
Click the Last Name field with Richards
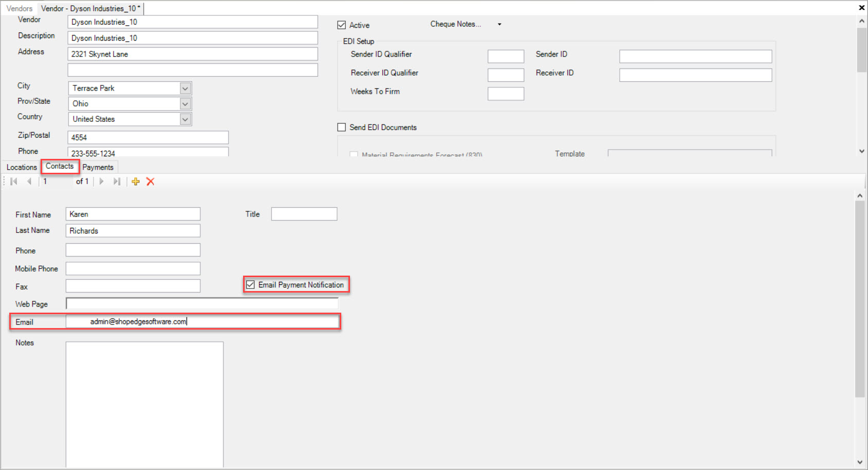133,230
